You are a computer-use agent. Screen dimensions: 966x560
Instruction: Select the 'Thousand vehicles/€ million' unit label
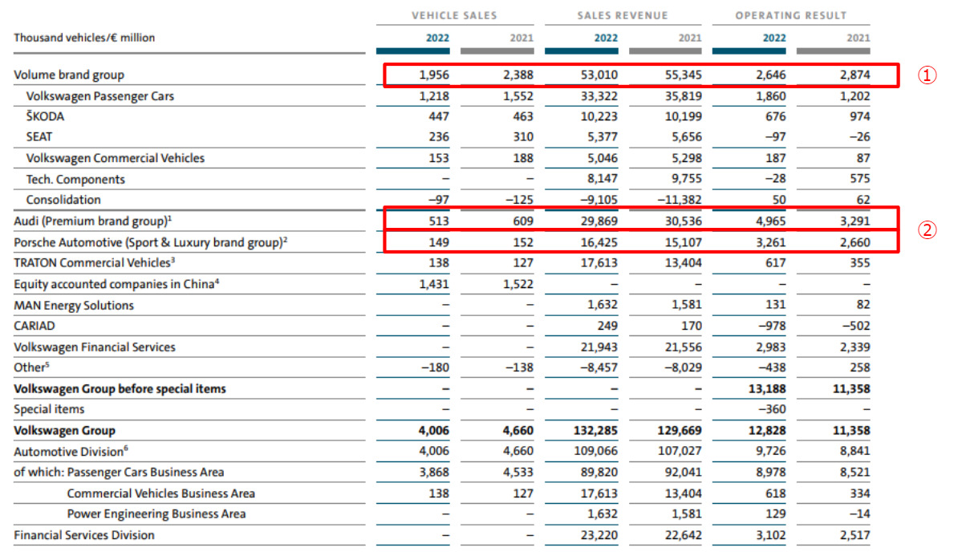(85, 38)
